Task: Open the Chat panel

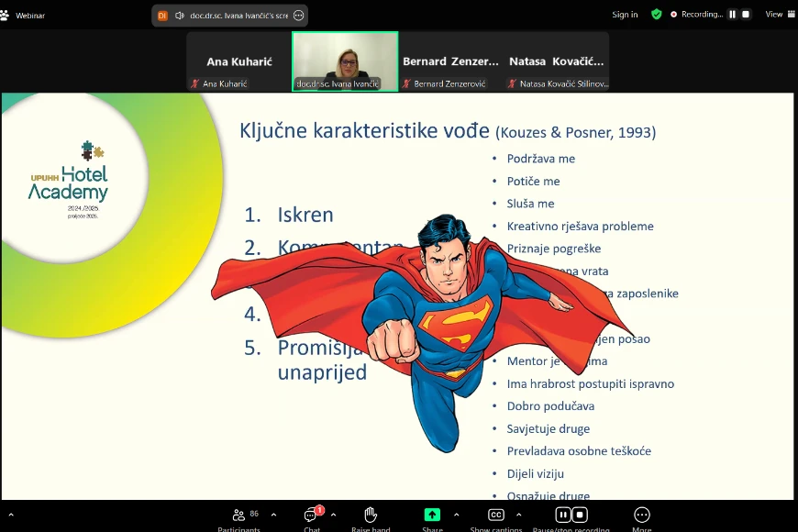Action: click(312, 515)
